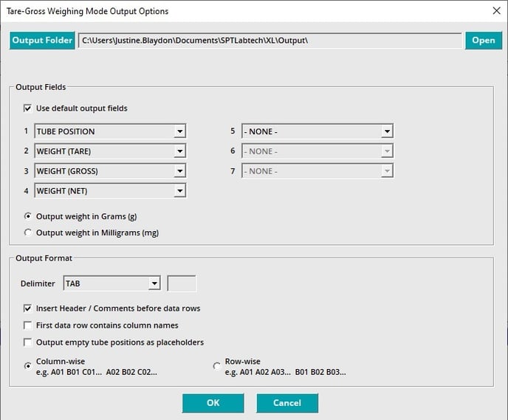
Task: Click the output folder path field
Action: [x=270, y=41]
